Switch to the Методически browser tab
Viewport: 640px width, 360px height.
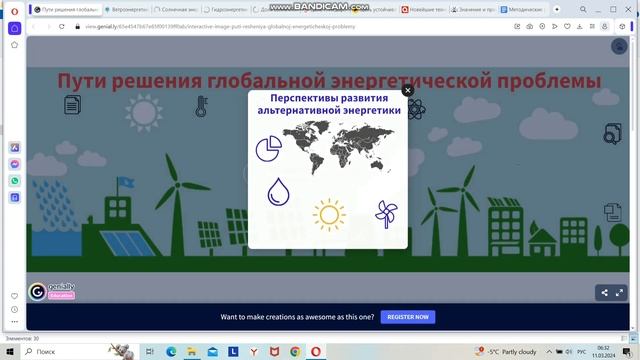click(x=522, y=9)
